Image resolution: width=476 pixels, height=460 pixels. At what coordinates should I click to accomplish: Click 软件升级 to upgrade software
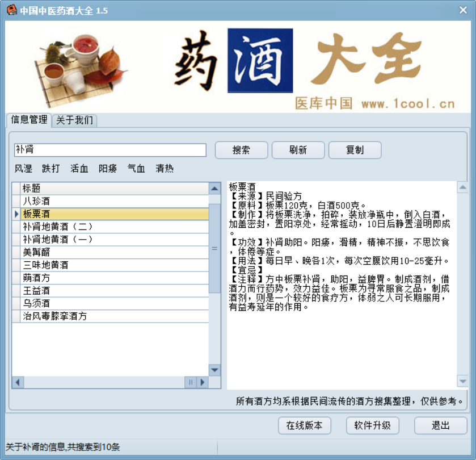click(x=373, y=425)
